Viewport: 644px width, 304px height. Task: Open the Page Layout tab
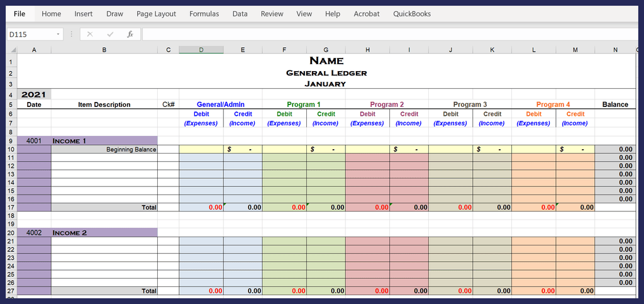point(156,14)
